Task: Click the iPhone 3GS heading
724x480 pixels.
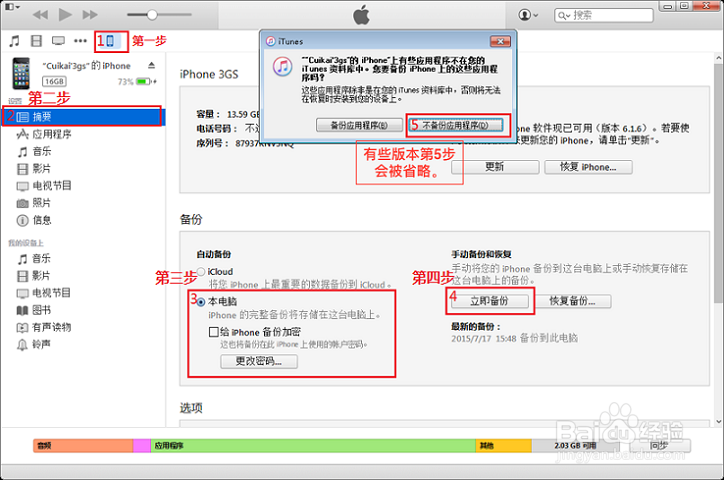Action: pos(209,74)
